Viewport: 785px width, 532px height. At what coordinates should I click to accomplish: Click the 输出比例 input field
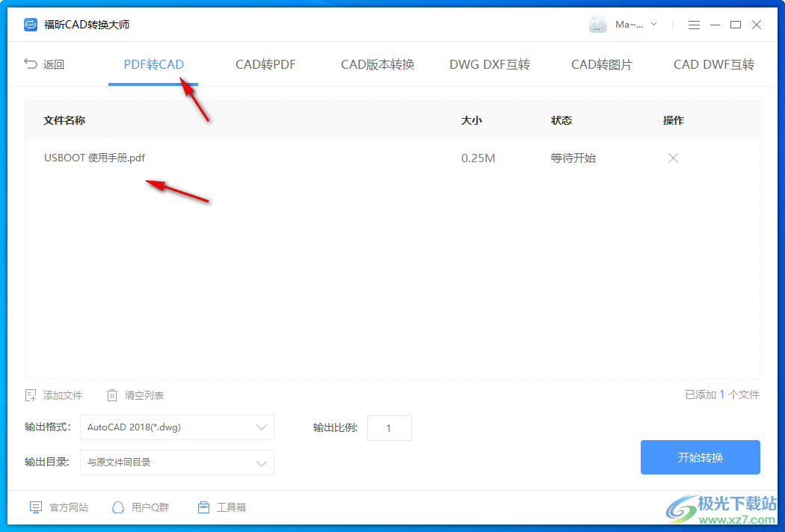click(389, 428)
